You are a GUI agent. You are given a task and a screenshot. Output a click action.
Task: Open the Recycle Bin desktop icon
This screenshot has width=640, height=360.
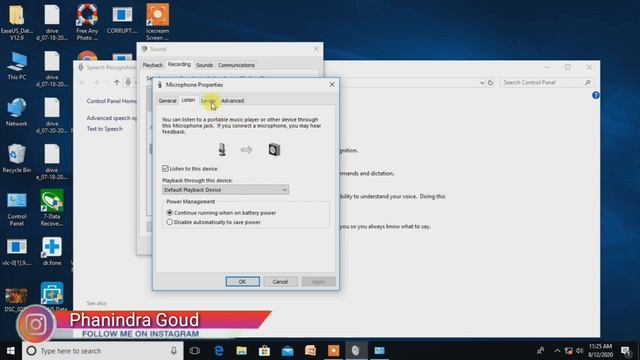17,159
